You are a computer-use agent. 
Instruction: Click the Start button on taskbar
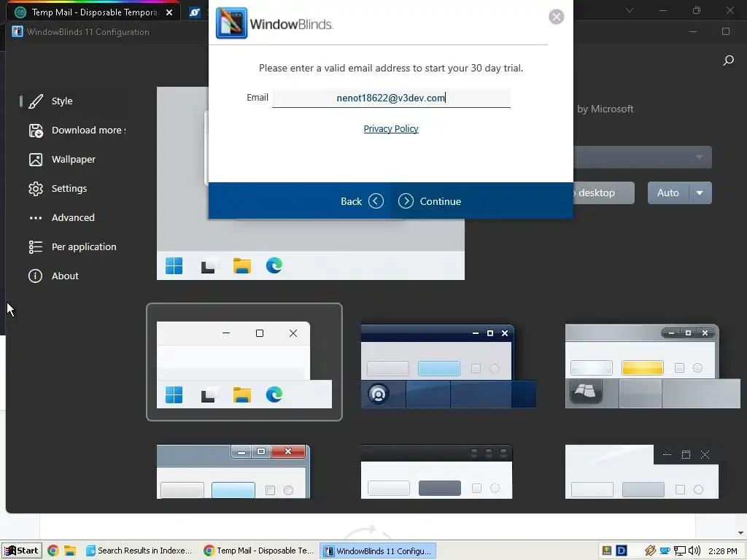21,551
